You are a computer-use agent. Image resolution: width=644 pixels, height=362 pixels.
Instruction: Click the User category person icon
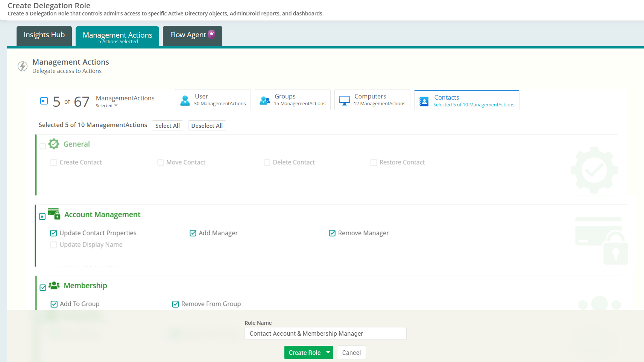pos(185,100)
